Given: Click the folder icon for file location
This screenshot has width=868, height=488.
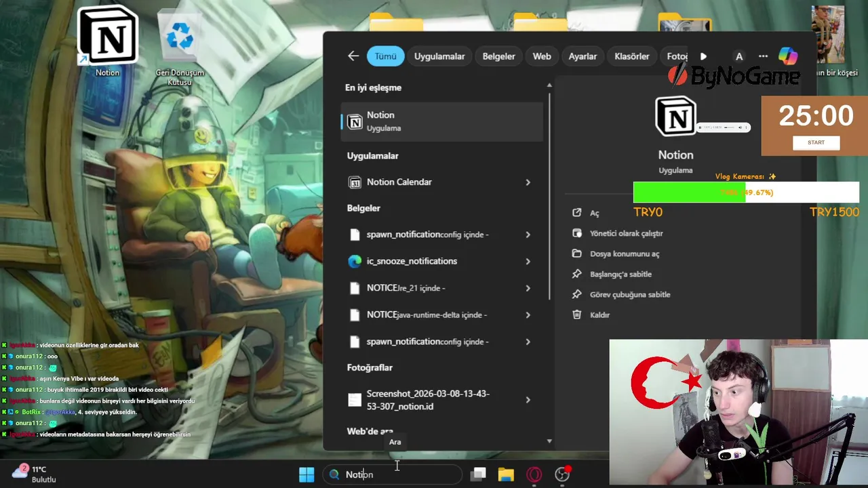Looking at the screenshot, I should [576, 253].
